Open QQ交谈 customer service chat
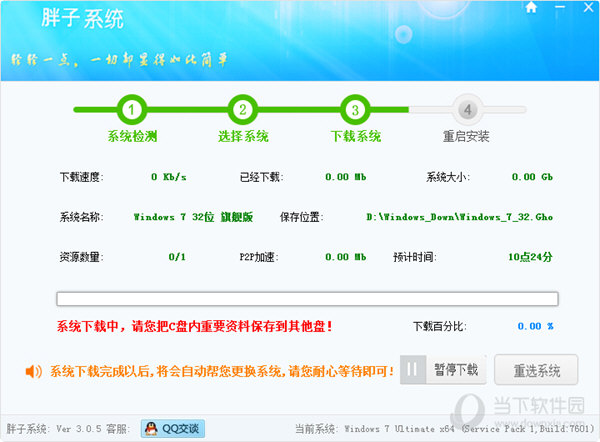Image resolution: width=600 pixels, height=442 pixels. coord(171,429)
